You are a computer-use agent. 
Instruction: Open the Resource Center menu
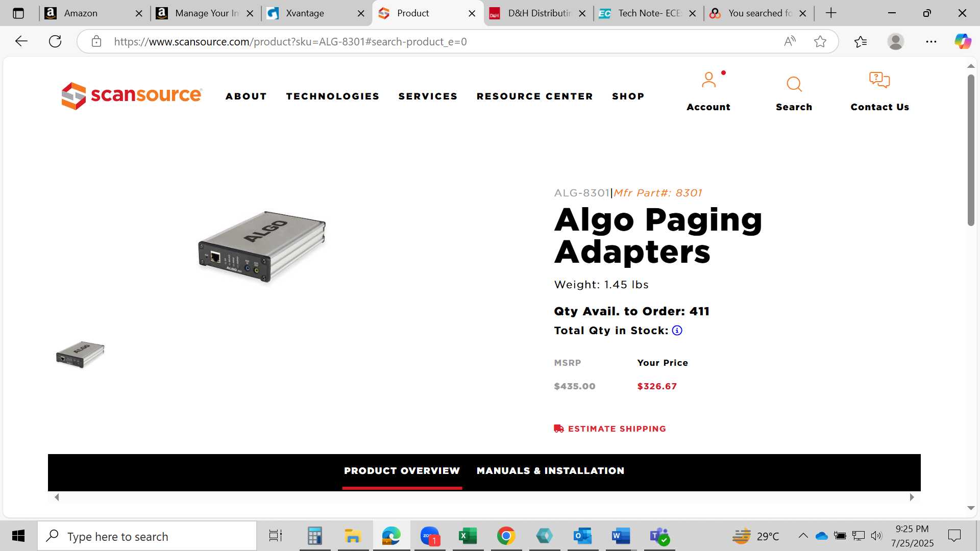point(535,96)
